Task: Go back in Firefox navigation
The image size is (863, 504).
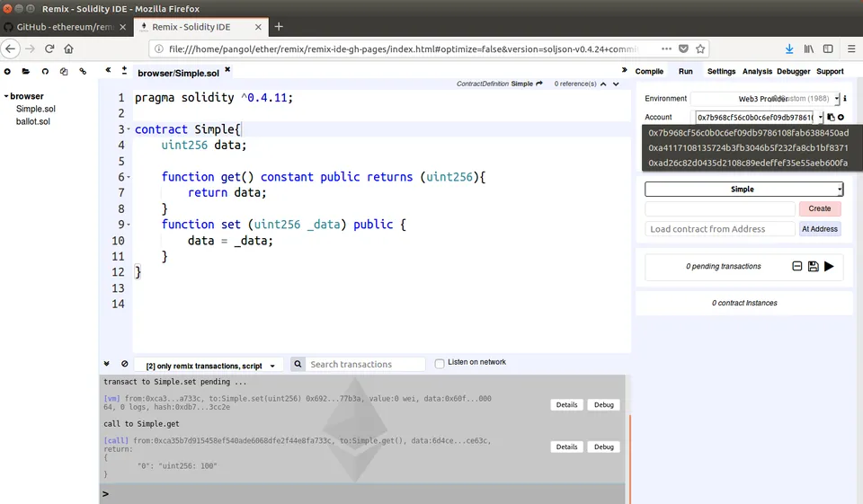Action: click(11, 49)
